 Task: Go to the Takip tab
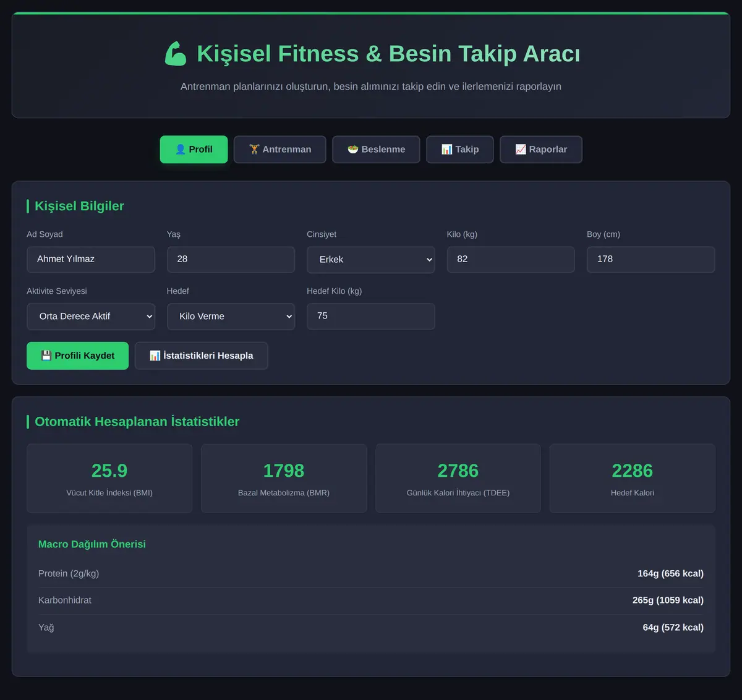coord(460,150)
